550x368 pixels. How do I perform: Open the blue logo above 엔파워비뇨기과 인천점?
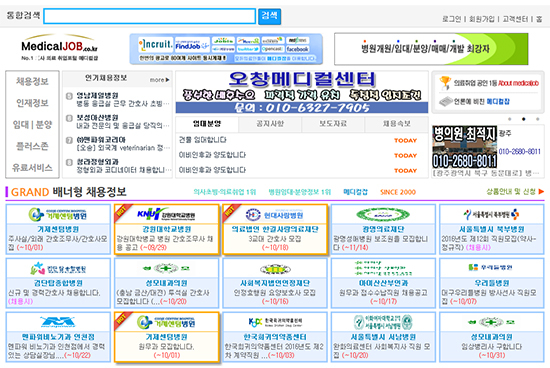tap(58, 321)
